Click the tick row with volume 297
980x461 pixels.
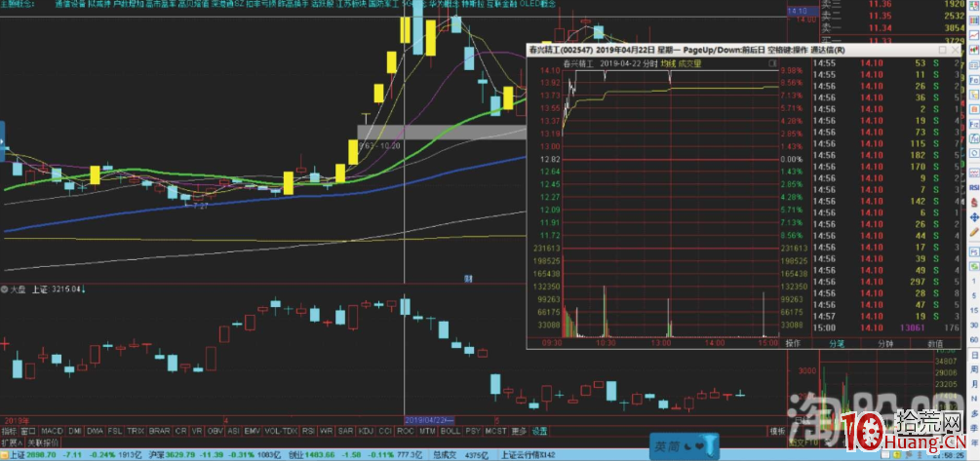[x=886, y=282]
